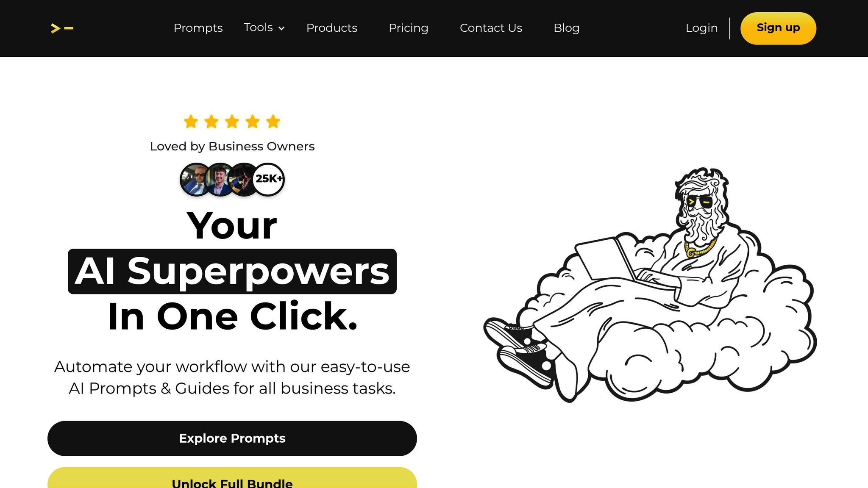868x488 pixels.
Task: Click the yellow Sign up button
Action: [778, 28]
